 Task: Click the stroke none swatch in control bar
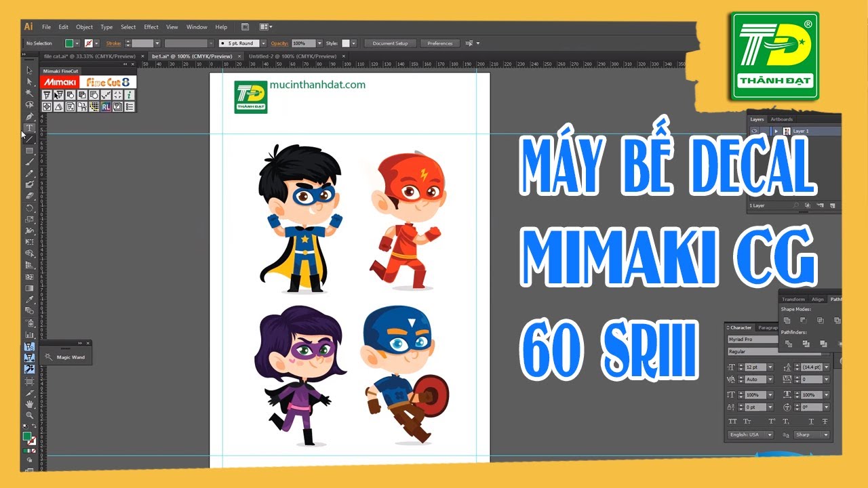tap(88, 43)
